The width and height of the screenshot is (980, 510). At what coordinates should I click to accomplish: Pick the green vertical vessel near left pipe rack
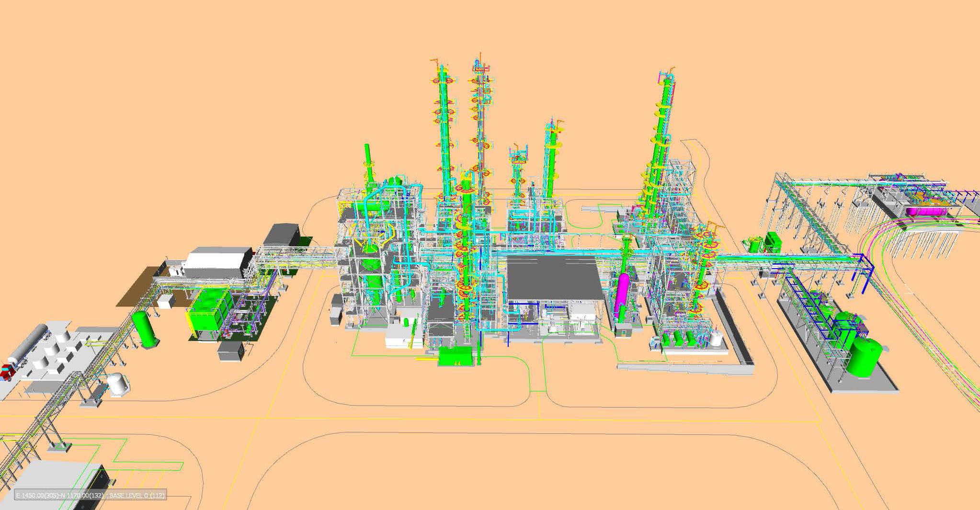coord(145,329)
